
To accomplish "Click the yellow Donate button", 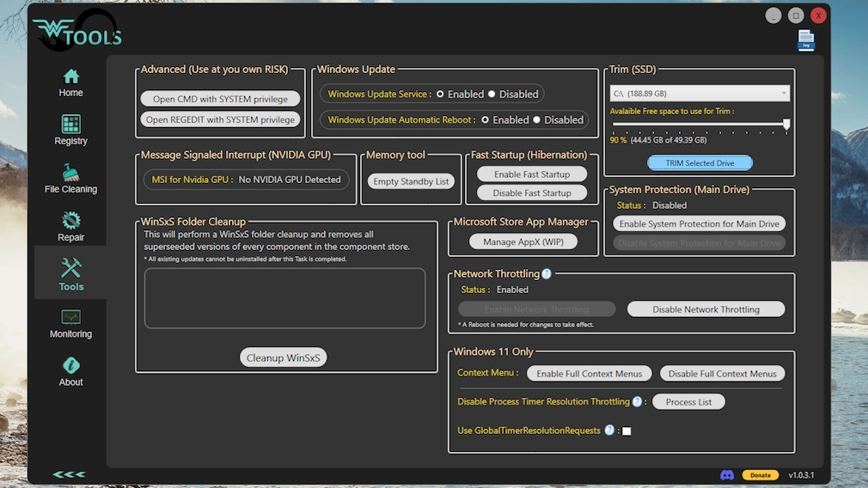I will (760, 475).
